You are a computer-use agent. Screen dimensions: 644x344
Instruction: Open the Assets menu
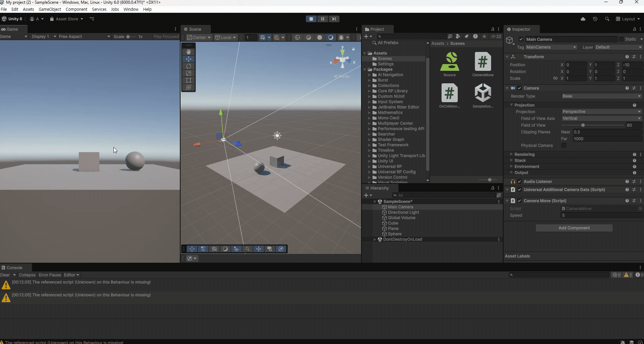click(28, 9)
